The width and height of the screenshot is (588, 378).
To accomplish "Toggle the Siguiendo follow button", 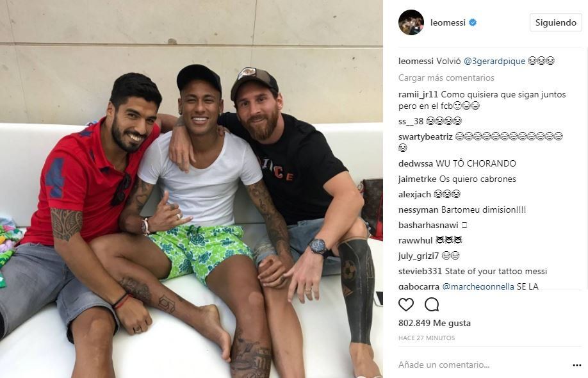I will point(556,22).
